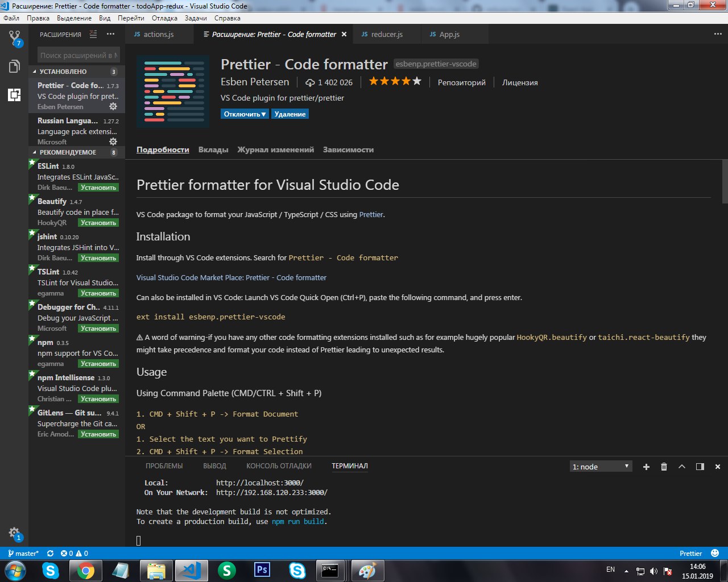This screenshot has width=728, height=582.
Task: Open Visual Studio Code Market Place link
Action: pos(231,278)
